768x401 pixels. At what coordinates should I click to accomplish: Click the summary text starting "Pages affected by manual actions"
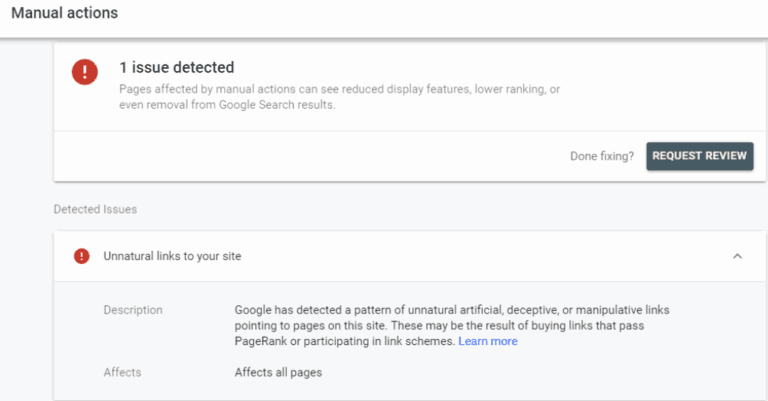[338, 97]
